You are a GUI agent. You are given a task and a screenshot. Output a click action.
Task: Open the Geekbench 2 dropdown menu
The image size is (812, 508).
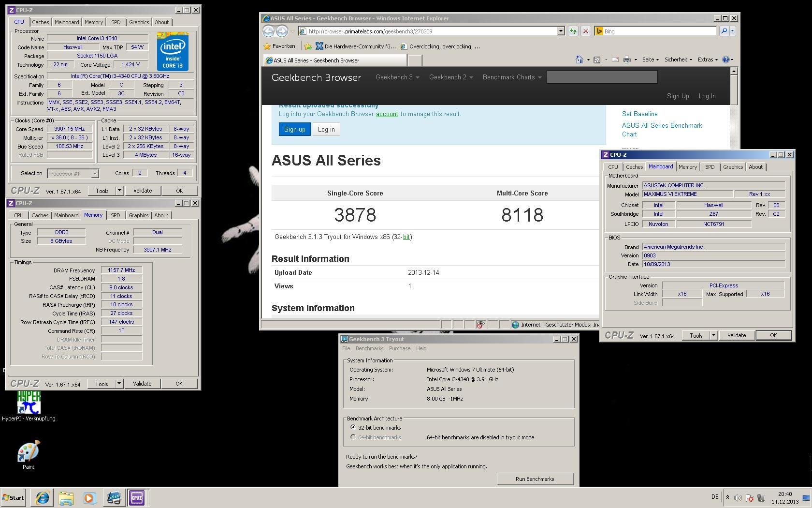point(451,77)
